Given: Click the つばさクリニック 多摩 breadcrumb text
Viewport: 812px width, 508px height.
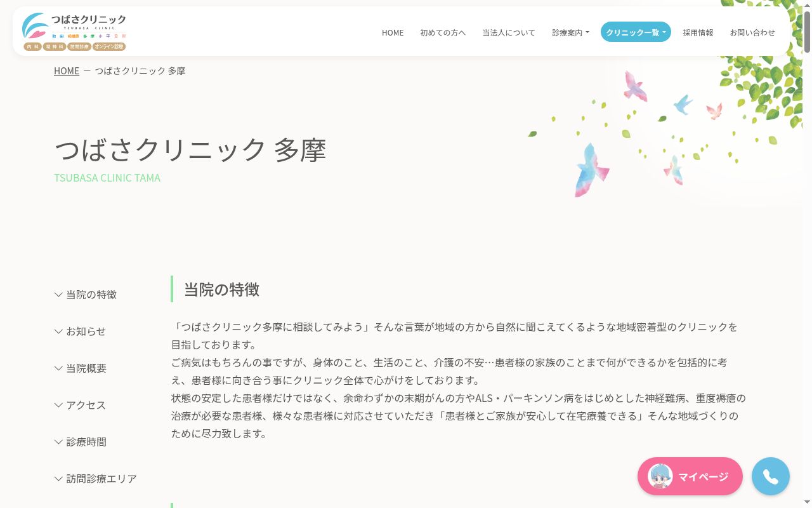Looking at the screenshot, I should pyautogui.click(x=140, y=71).
